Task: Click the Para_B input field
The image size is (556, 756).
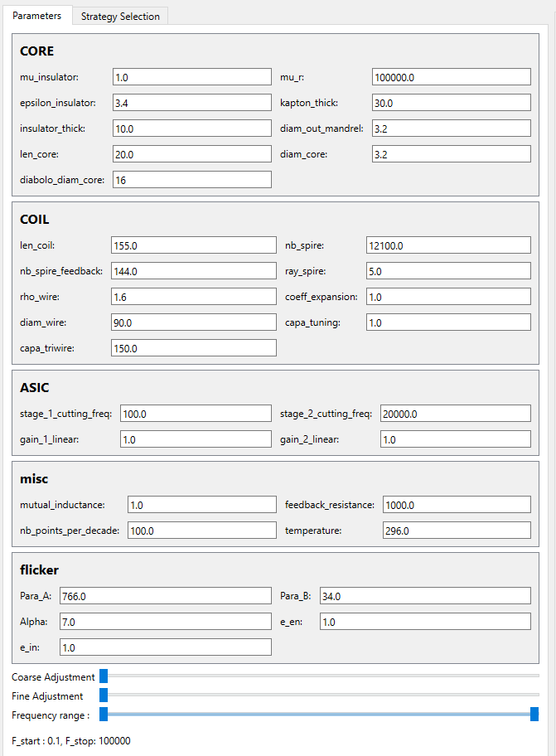Action: [x=425, y=596]
